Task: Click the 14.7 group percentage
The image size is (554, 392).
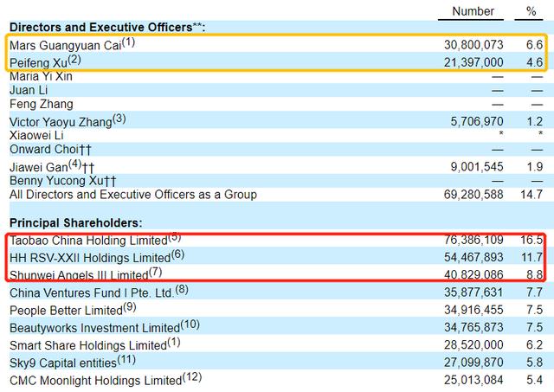Action: point(531,195)
